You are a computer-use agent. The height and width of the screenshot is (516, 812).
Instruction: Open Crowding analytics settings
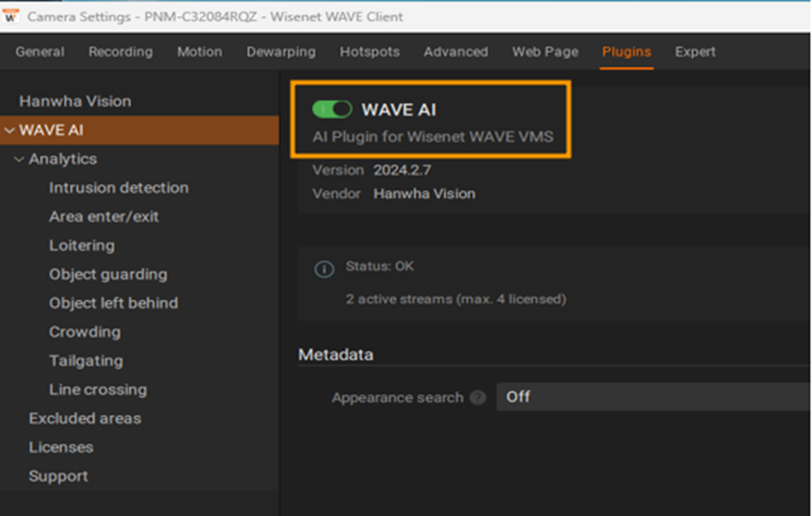(85, 332)
